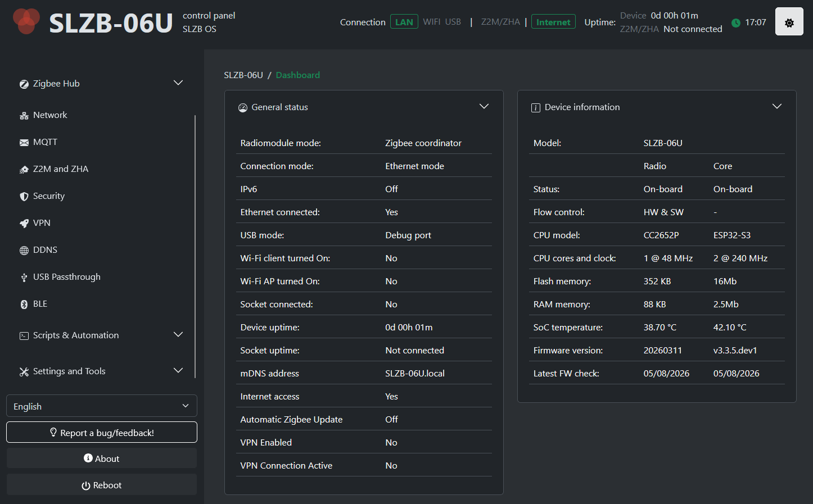Click the SLZB-06U breadcrumb link

pyautogui.click(x=243, y=75)
